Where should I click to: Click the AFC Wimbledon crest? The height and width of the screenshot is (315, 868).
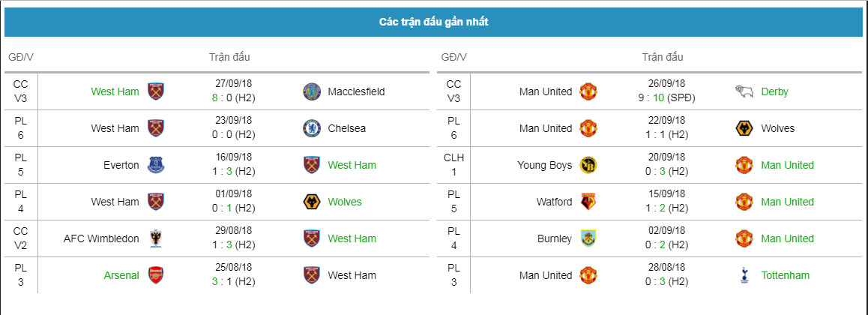point(156,238)
